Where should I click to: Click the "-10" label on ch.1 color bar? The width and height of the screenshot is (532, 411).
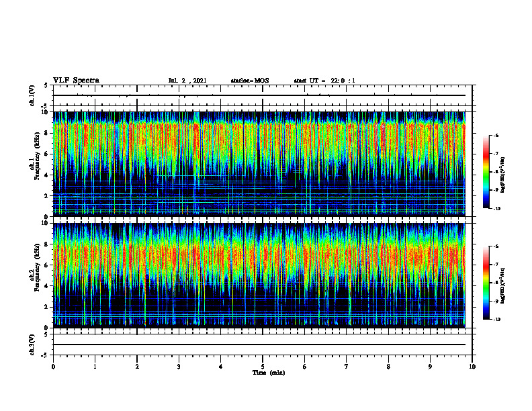click(496, 209)
